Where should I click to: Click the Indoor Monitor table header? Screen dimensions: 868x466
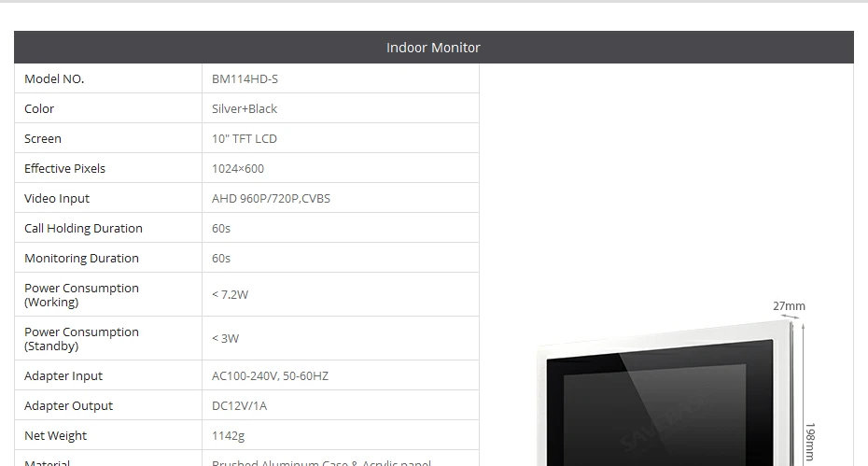433,47
